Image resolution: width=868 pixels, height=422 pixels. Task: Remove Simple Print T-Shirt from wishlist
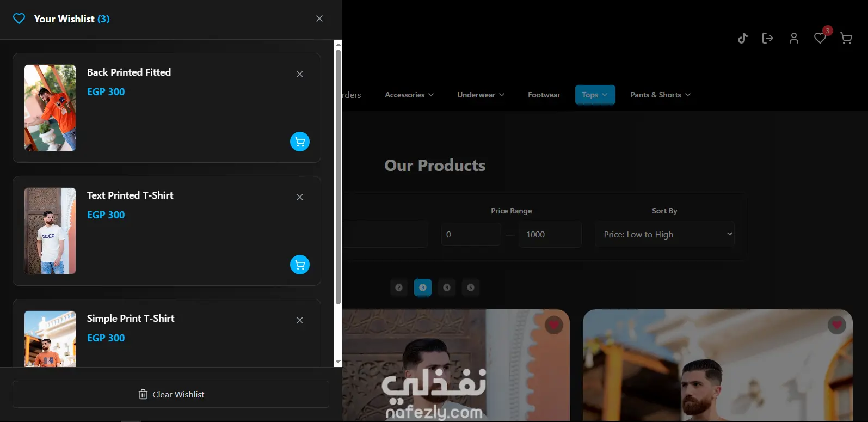tap(300, 320)
